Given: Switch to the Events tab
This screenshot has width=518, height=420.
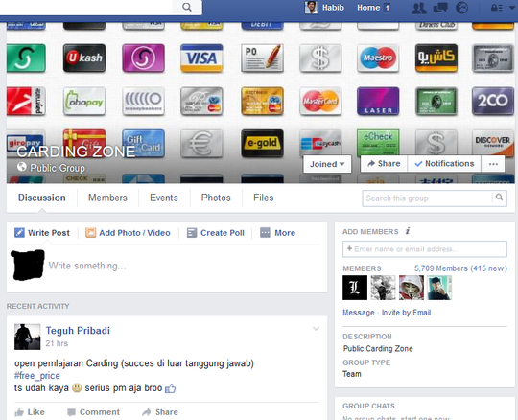Looking at the screenshot, I should pos(164,198).
